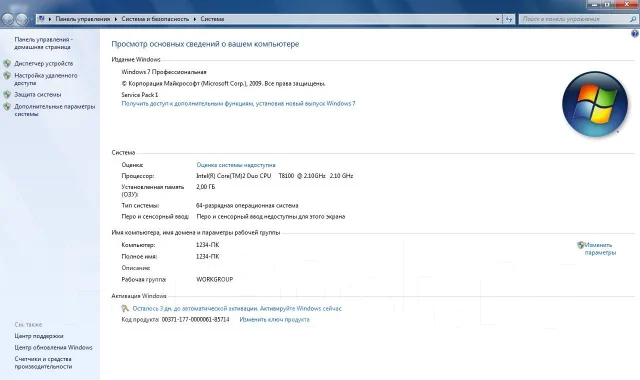
Task: Expand the arrow before Панель управления breadcrumb
Action: tap(50, 19)
